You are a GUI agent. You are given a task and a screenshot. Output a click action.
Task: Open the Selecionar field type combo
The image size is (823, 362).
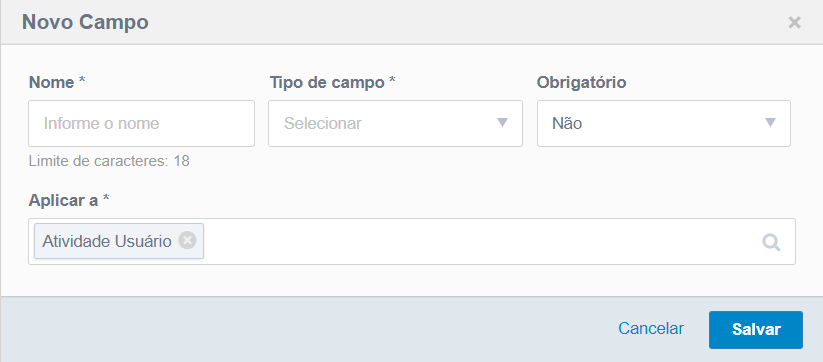[x=395, y=123]
